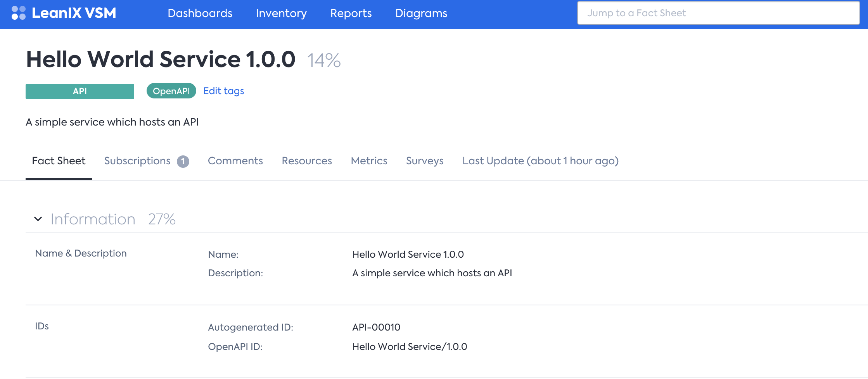The height and width of the screenshot is (379, 868).
Task: Switch to the Metrics tab
Action: point(369,161)
